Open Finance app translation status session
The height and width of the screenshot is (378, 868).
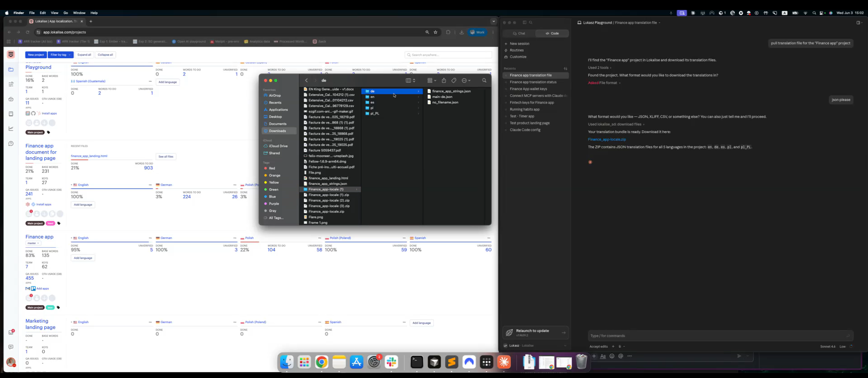tap(533, 82)
